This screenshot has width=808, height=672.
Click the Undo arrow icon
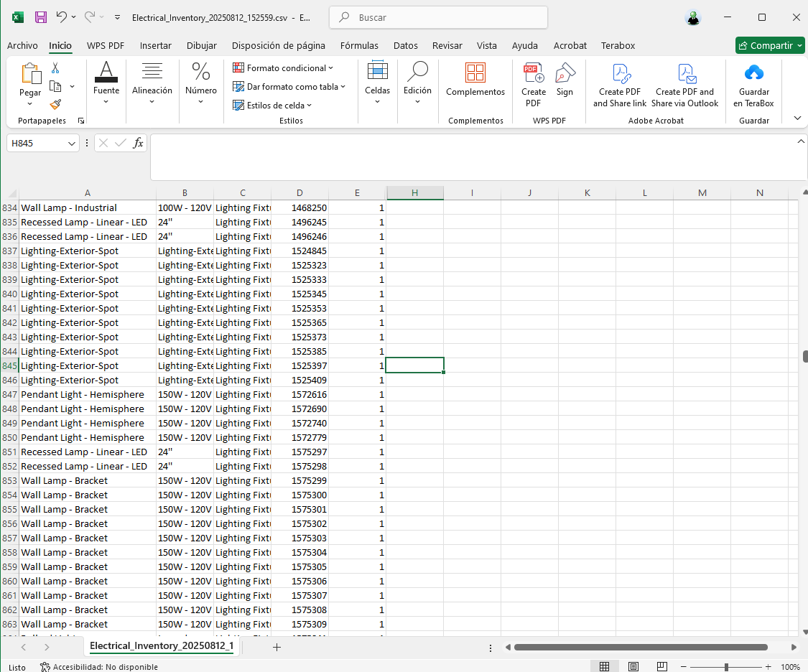(62, 17)
